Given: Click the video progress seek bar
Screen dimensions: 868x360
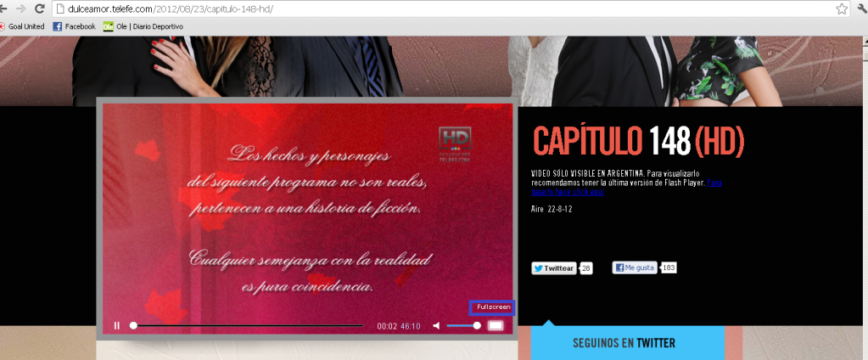Looking at the screenshot, I should (246, 326).
